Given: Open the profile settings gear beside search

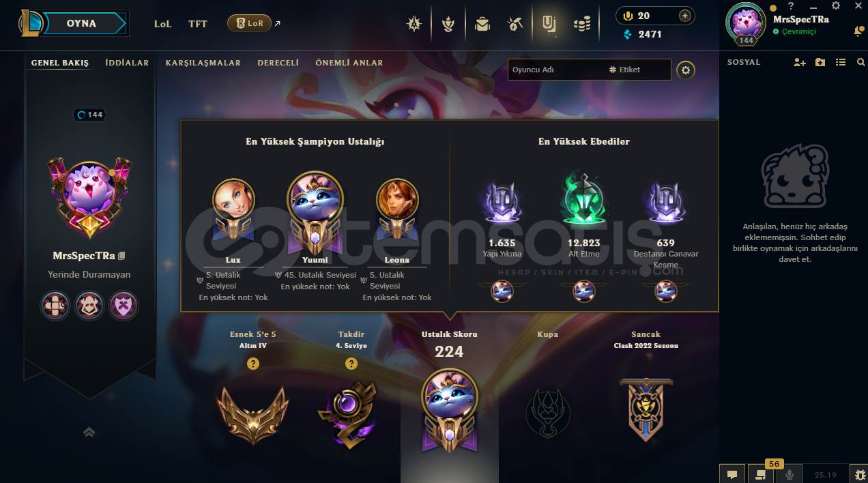Looking at the screenshot, I should pos(686,70).
